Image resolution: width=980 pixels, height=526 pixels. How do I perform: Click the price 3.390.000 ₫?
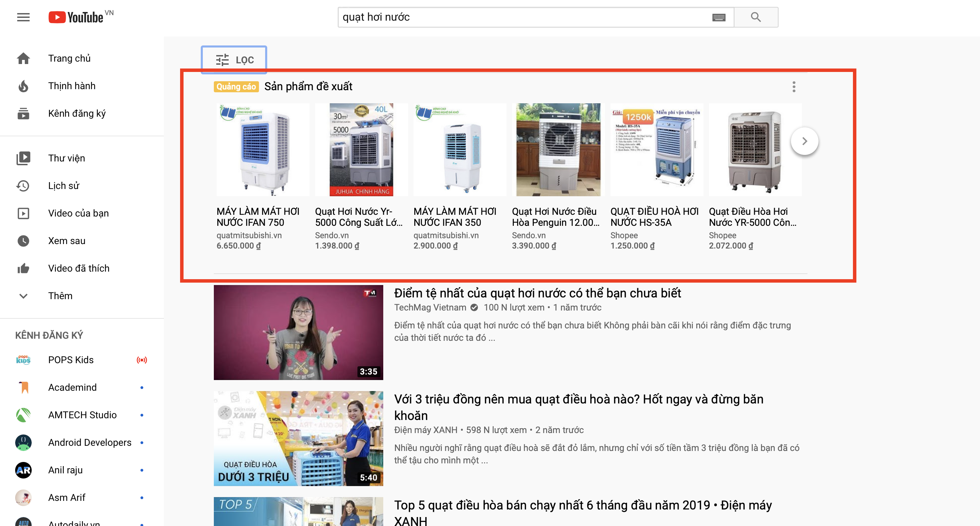(x=534, y=246)
